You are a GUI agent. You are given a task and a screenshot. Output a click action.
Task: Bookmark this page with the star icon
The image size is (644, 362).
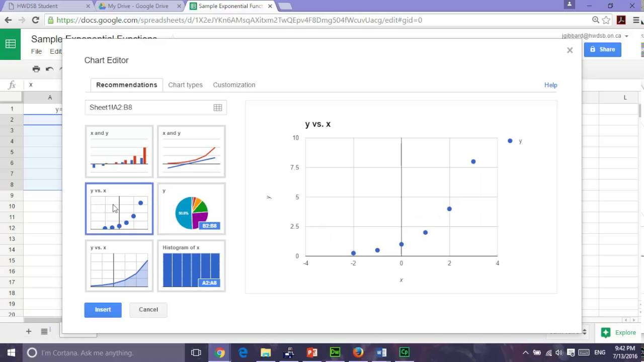point(606,20)
